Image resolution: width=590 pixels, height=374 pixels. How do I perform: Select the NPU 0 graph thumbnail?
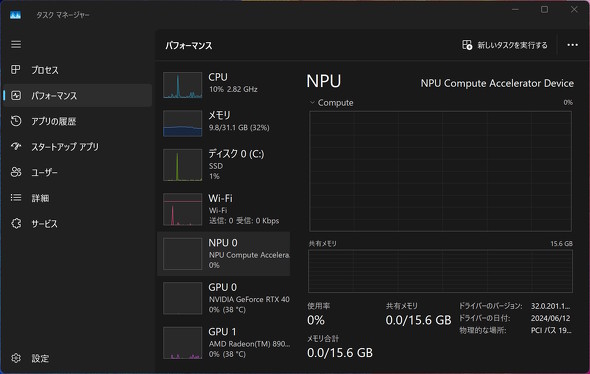pos(182,254)
